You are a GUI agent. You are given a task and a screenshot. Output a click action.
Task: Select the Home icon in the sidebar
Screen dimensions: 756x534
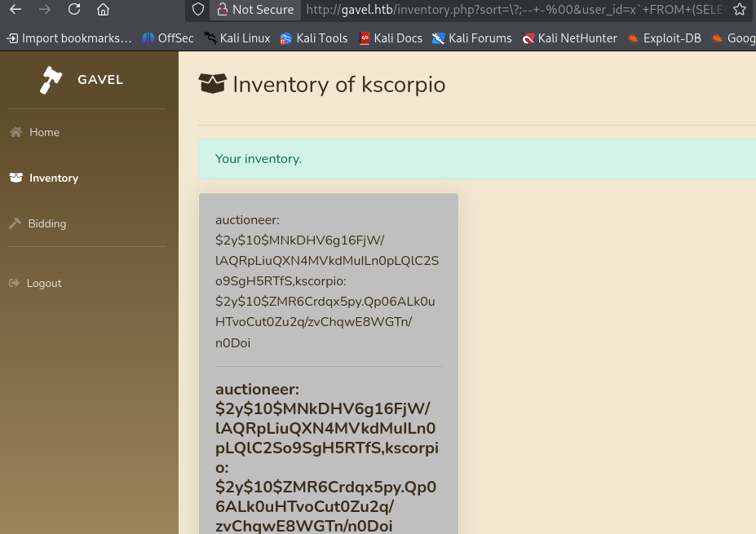[15, 132]
